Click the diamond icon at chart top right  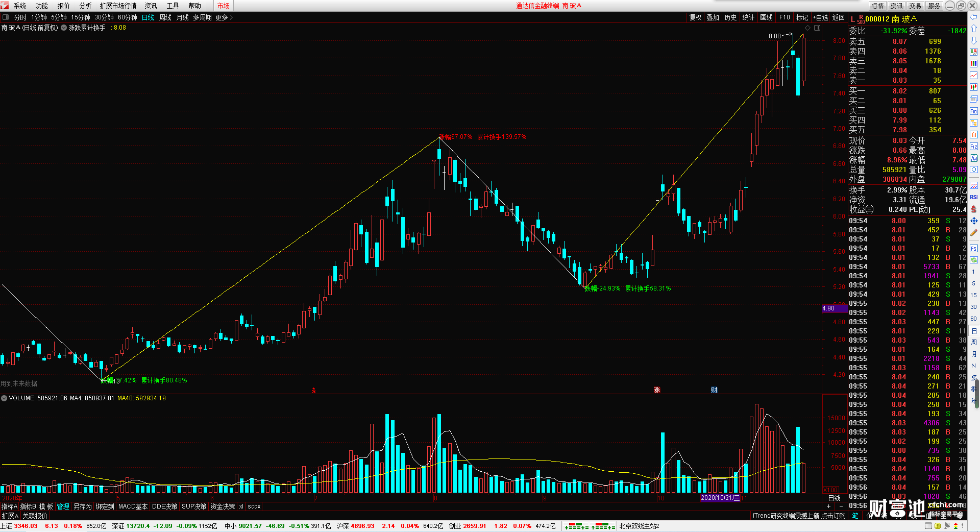[x=808, y=28]
